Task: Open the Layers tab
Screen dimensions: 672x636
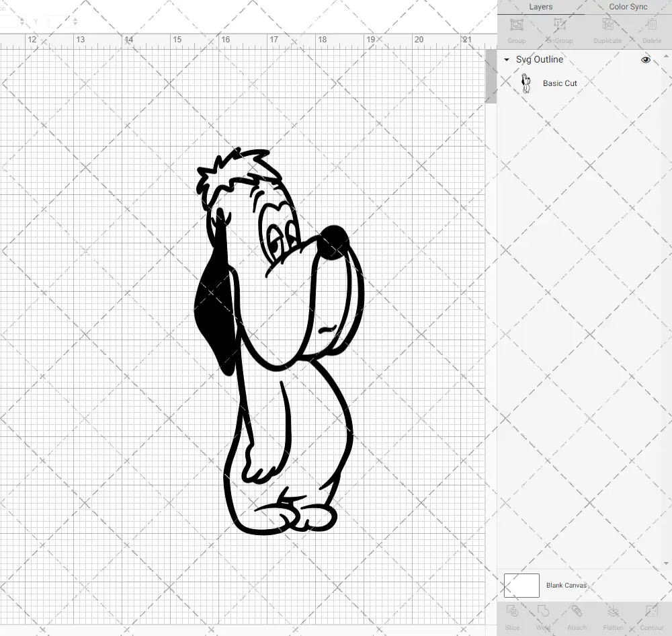Action: click(540, 7)
